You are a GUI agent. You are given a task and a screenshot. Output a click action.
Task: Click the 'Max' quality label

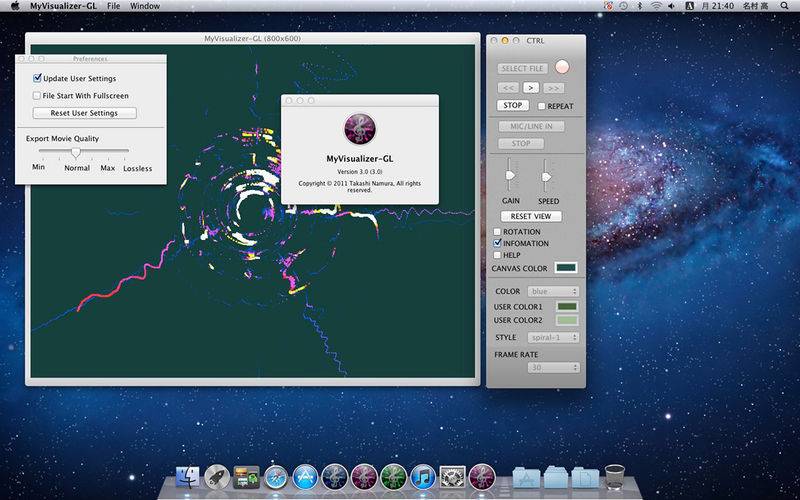(x=108, y=168)
